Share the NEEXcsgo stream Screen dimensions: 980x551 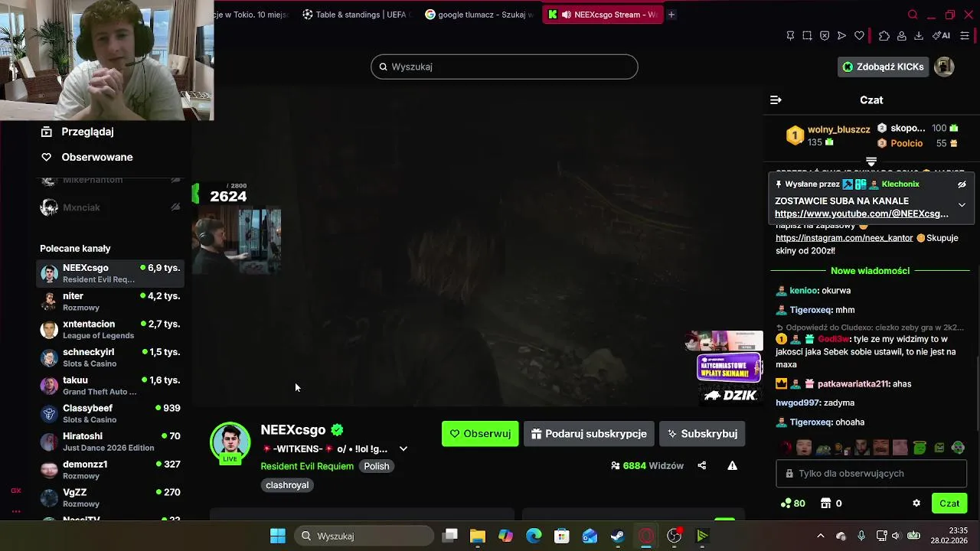702,465
